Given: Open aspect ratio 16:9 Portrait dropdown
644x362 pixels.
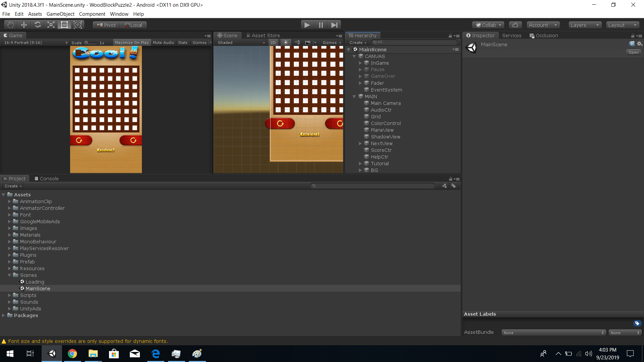Looking at the screenshot, I should [x=36, y=43].
